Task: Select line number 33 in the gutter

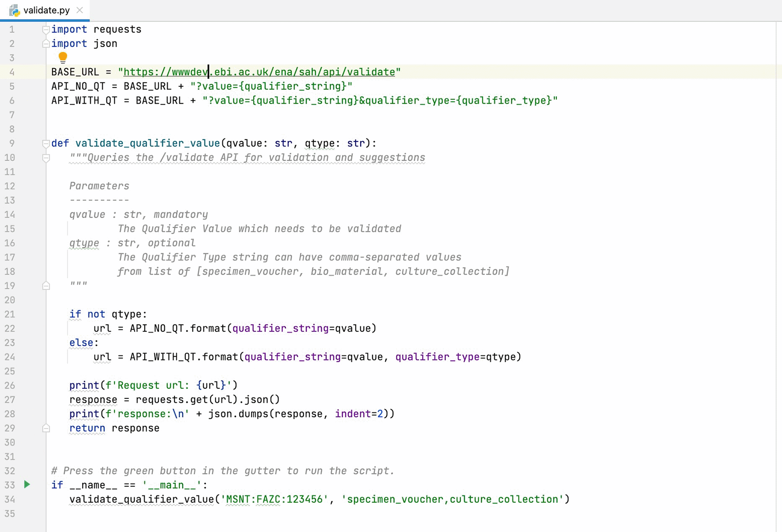Action: coord(10,485)
